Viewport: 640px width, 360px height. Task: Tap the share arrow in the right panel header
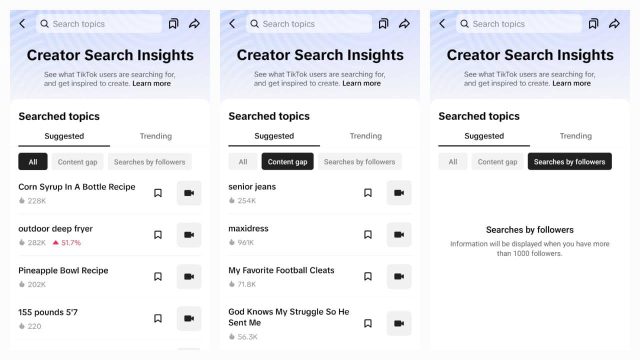coord(614,24)
